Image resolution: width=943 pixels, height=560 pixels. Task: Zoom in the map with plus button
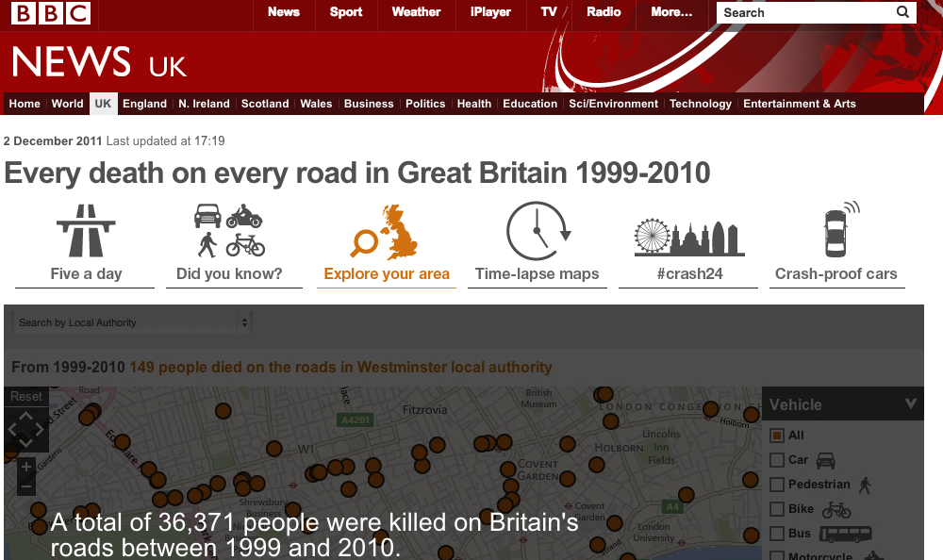[25, 467]
